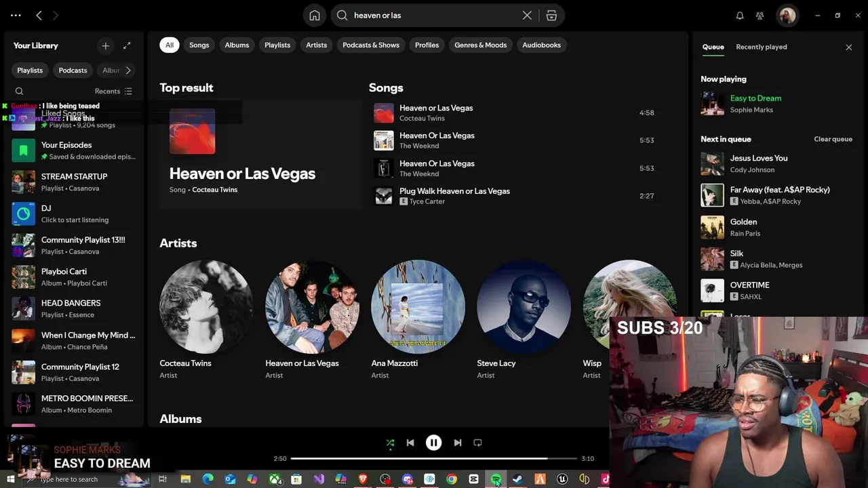The height and width of the screenshot is (488, 868).
Task: Filter search results by Profiles
Action: click(x=427, y=45)
